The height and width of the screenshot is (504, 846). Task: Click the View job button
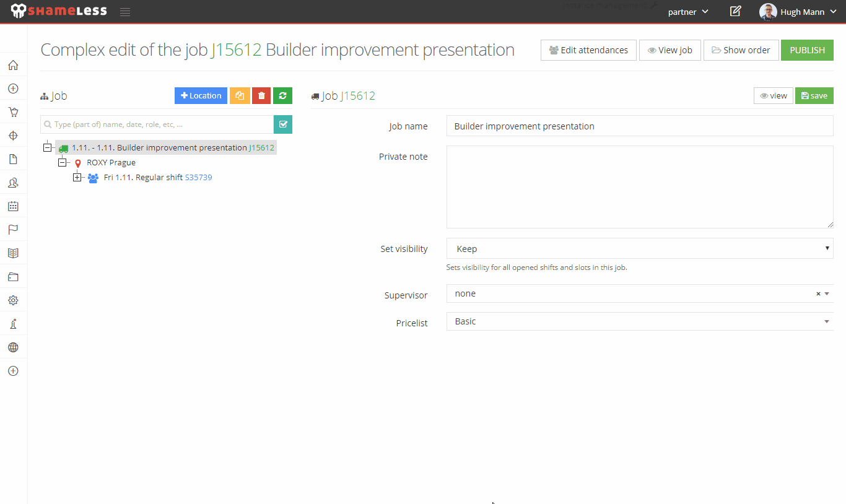(670, 50)
